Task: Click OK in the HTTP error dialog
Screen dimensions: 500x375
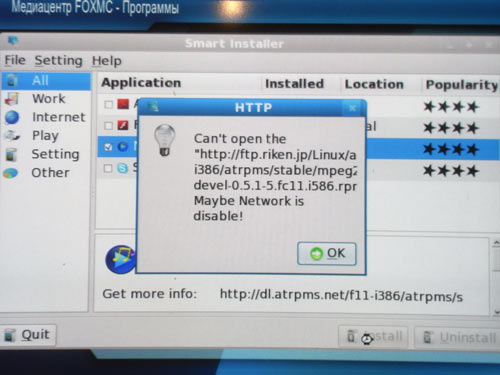Action: [327, 254]
